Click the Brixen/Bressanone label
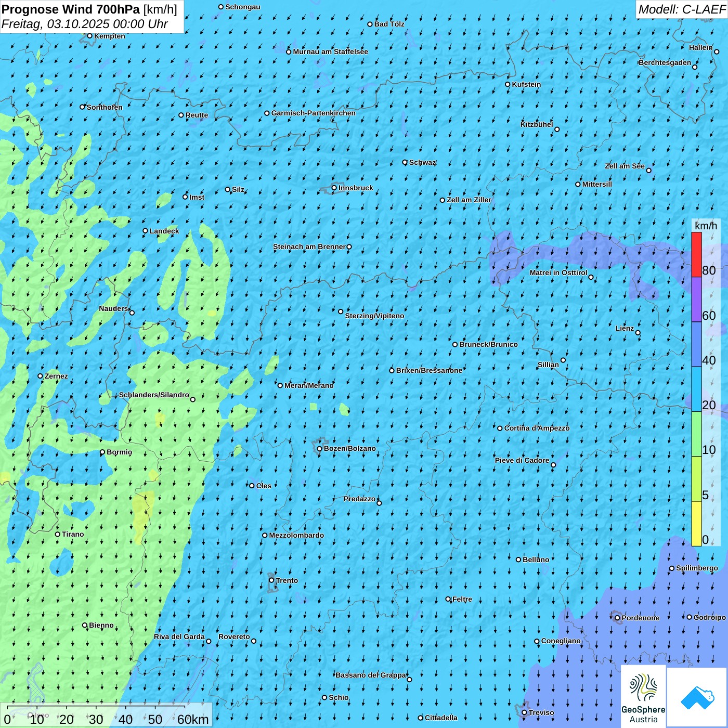Viewport: 728px width, 728px height. [429, 370]
